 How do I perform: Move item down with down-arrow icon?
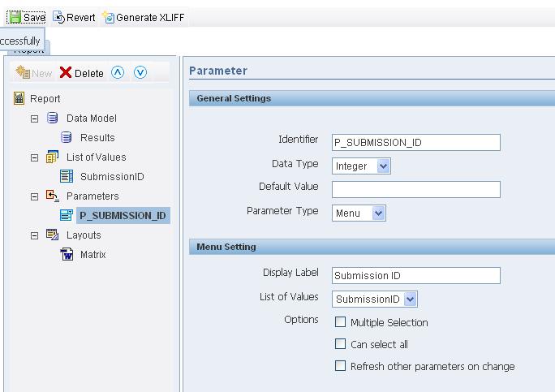pos(140,73)
